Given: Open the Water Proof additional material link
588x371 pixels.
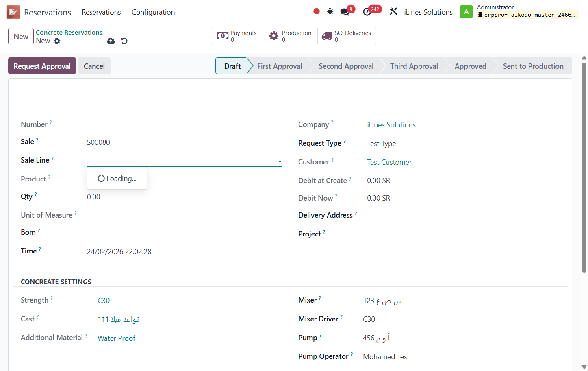Looking at the screenshot, I should (116, 338).
